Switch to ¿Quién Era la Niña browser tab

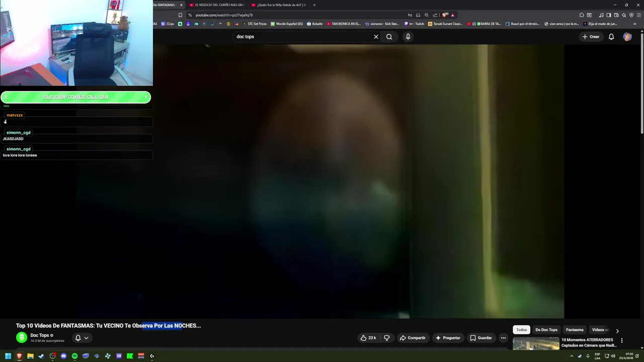tap(278, 5)
